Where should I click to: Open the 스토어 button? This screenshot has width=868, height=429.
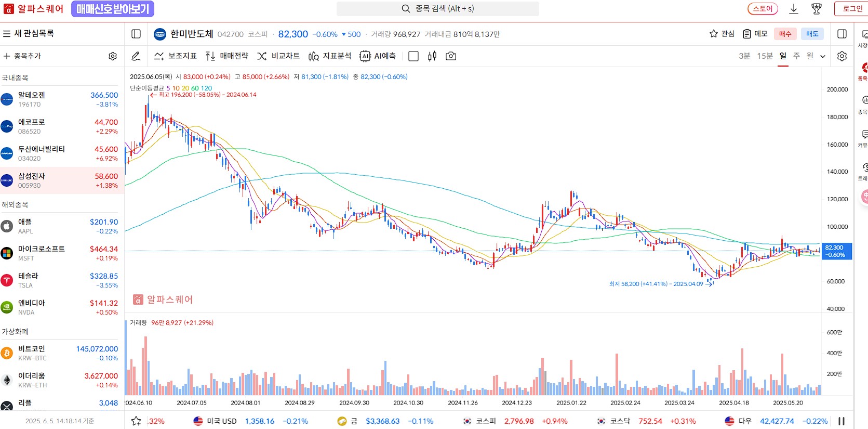763,9
